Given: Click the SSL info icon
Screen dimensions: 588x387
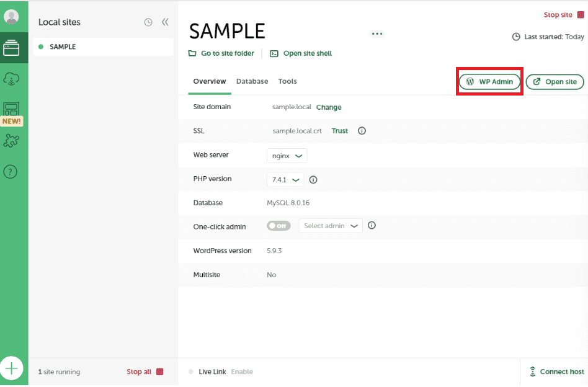Looking at the screenshot, I should (362, 131).
